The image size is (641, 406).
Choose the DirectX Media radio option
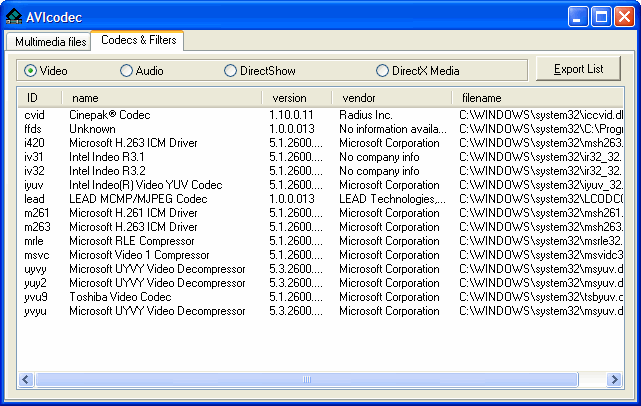pos(417,71)
